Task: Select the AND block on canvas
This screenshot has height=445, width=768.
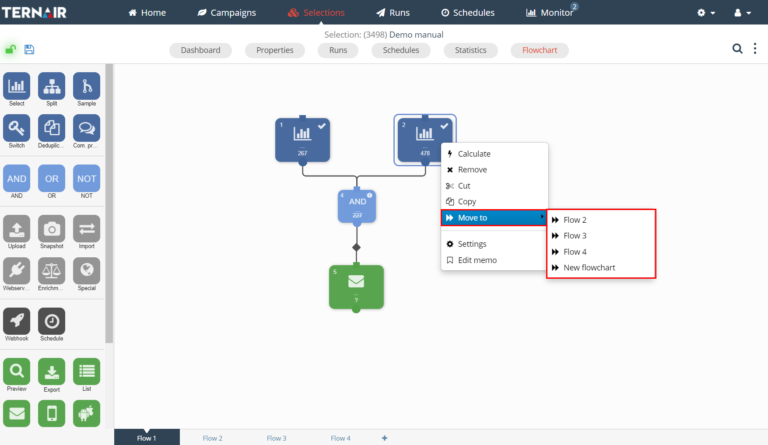Action: (x=357, y=206)
